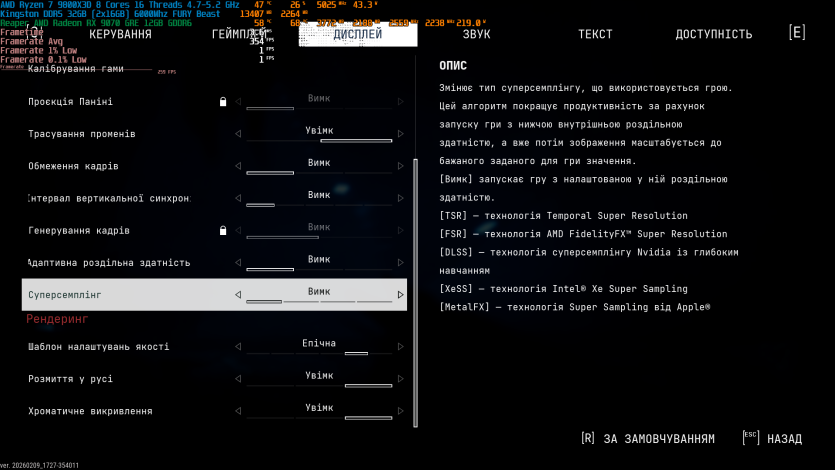Click left arrow for Обмеження кадрів
The height and width of the screenshot is (470, 835).
238,166
